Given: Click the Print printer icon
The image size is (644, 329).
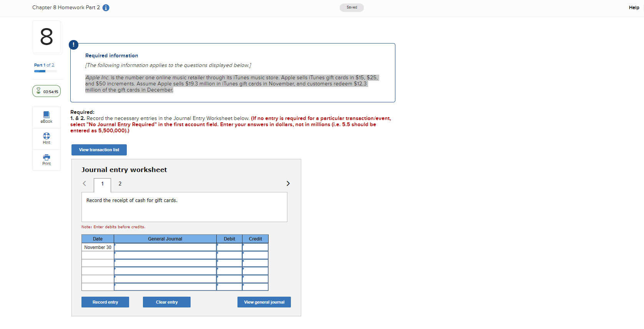Looking at the screenshot, I should [46, 157].
